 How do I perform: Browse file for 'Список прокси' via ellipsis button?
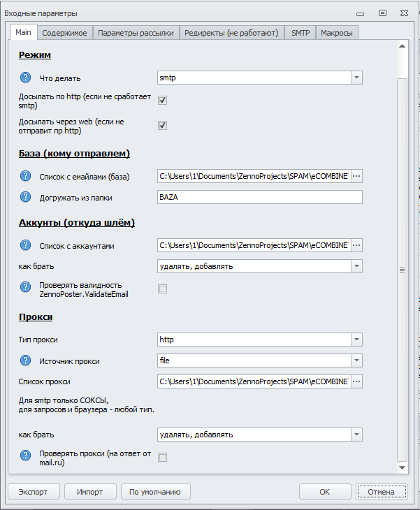(356, 381)
